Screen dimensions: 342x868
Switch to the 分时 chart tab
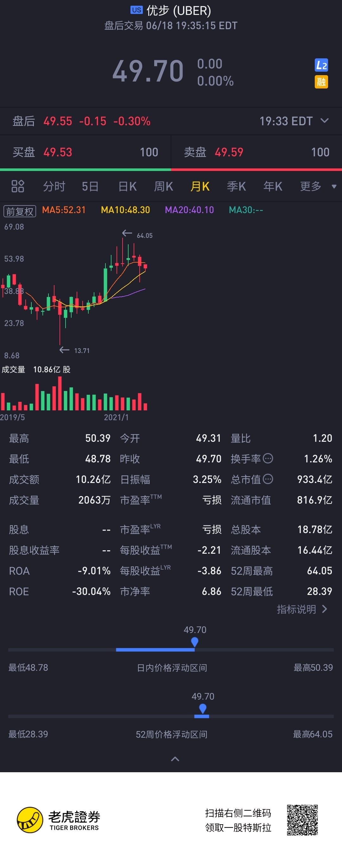point(54,186)
